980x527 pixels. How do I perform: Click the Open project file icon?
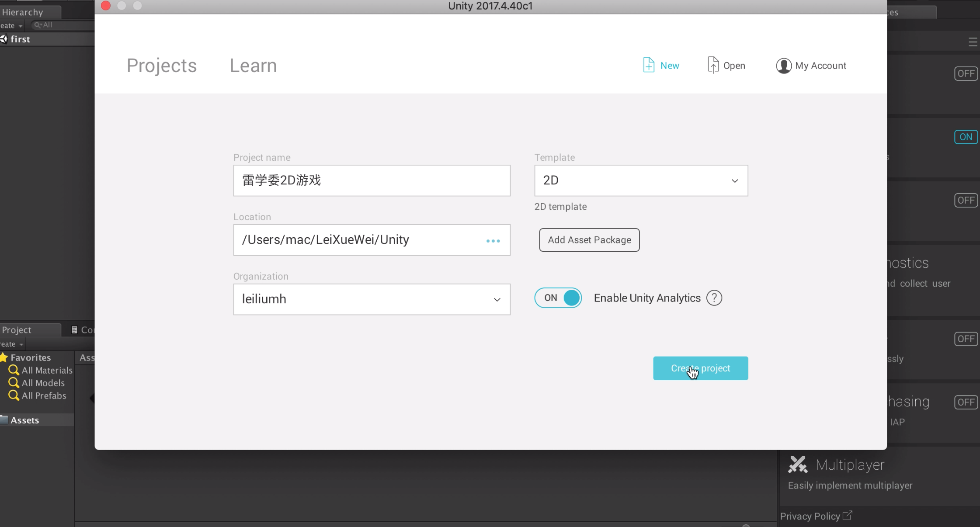[713, 65]
